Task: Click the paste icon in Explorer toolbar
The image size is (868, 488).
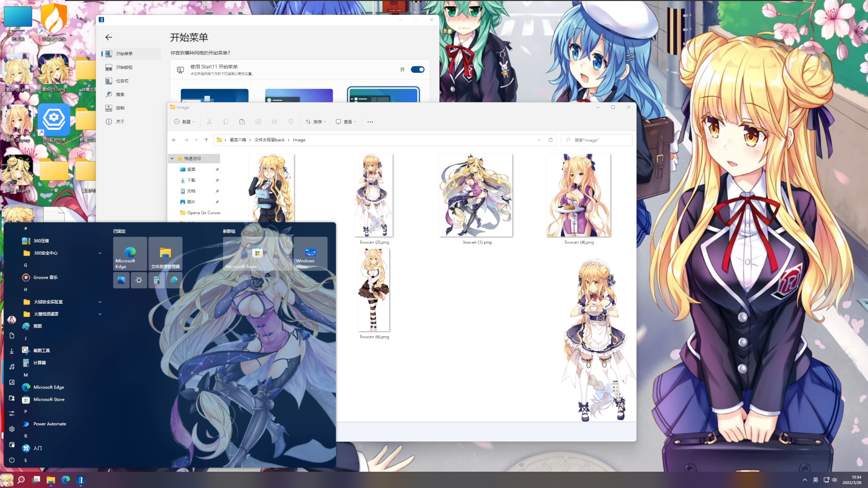Action: coord(242,122)
